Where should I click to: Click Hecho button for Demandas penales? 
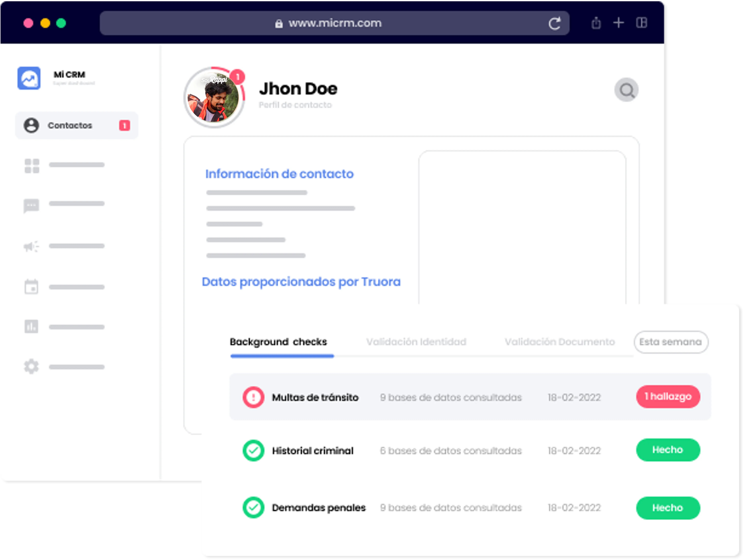point(668,508)
